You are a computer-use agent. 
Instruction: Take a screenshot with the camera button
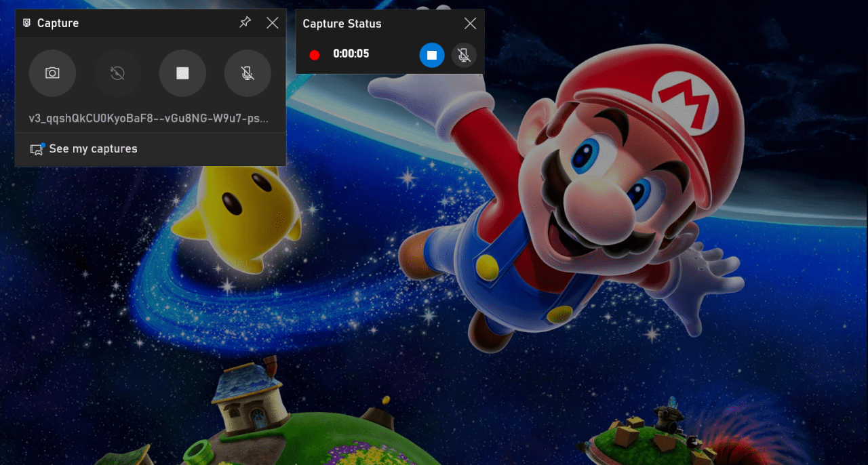tap(52, 73)
